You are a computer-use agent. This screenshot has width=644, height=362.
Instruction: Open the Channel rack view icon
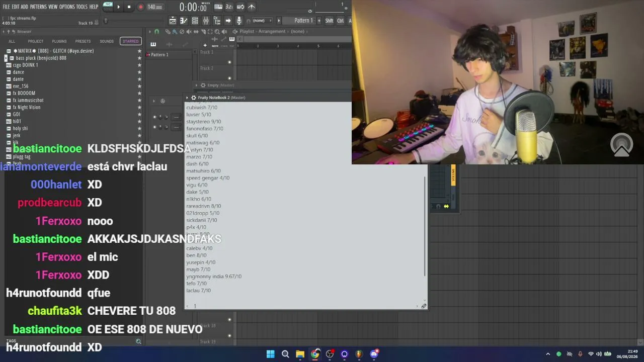coord(195,21)
